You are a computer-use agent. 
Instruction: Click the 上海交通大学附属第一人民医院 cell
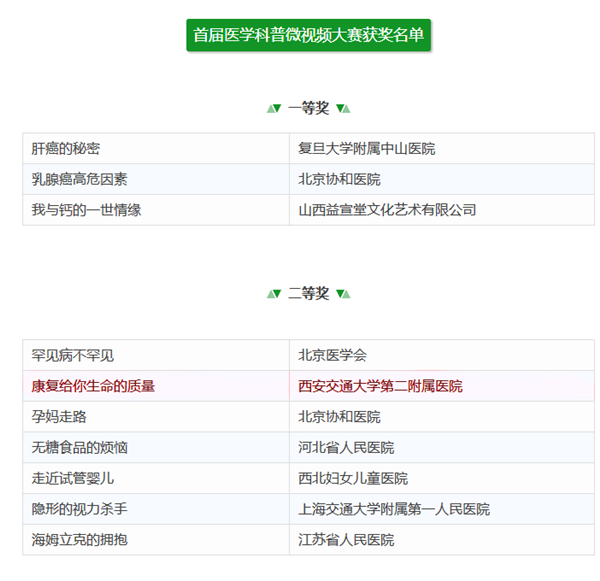pyautogui.click(x=394, y=509)
